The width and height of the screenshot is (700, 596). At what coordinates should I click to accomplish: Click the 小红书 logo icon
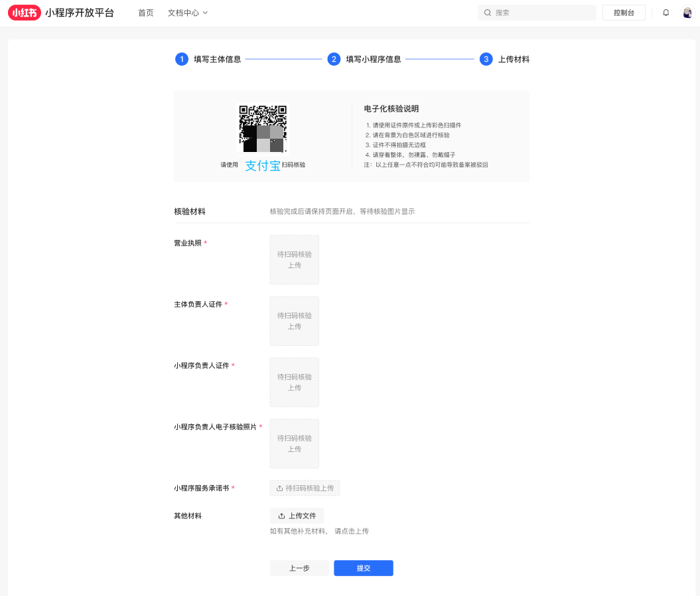coord(24,12)
